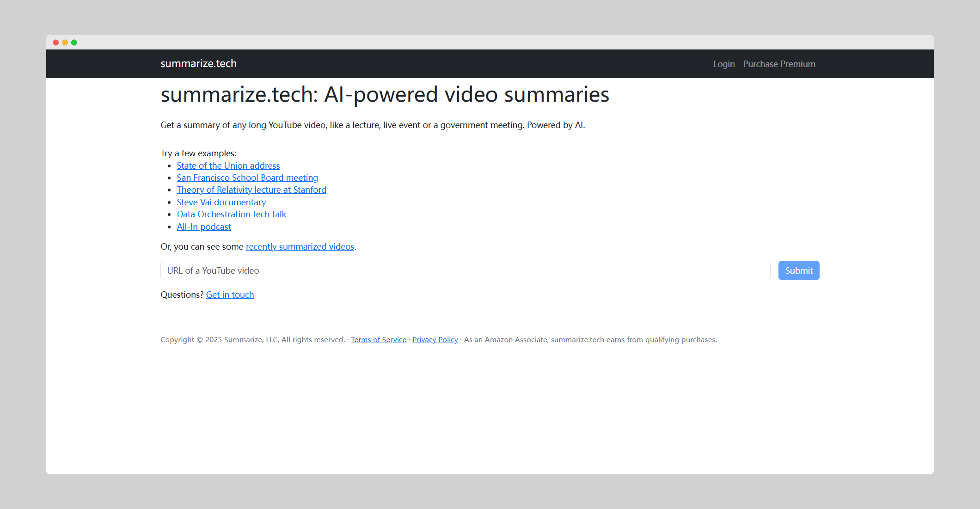Go to Purchase Premium
The height and width of the screenshot is (509, 980).
[779, 64]
